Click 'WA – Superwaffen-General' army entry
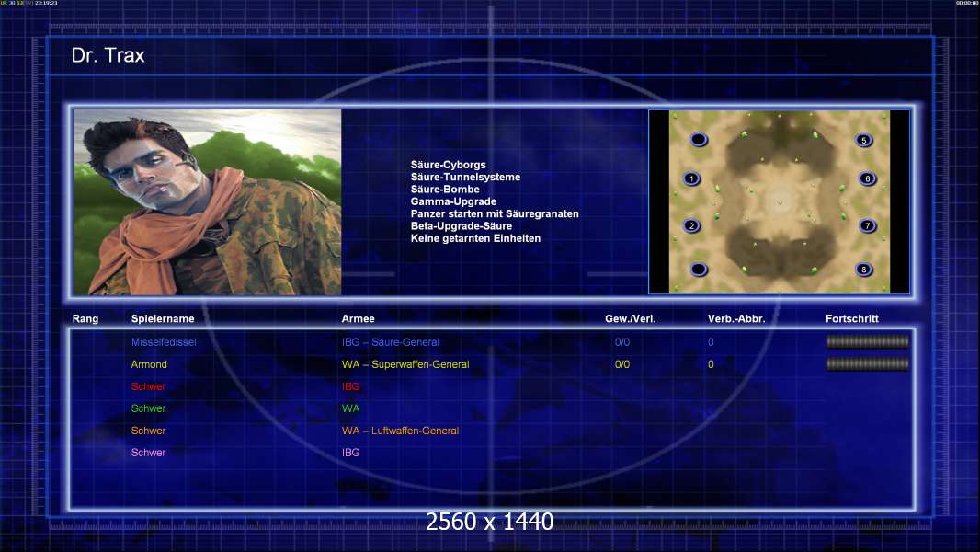980x552 pixels. pos(405,364)
